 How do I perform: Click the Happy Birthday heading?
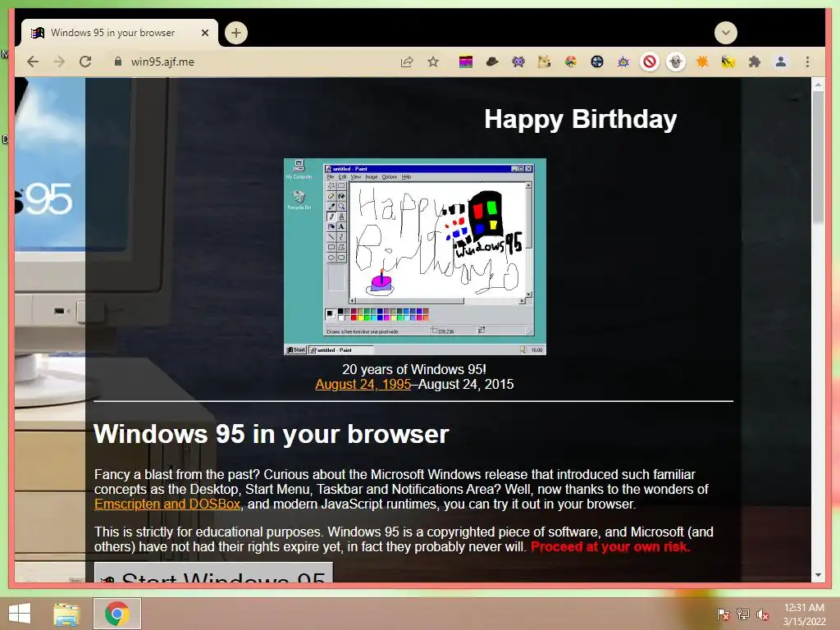point(580,119)
